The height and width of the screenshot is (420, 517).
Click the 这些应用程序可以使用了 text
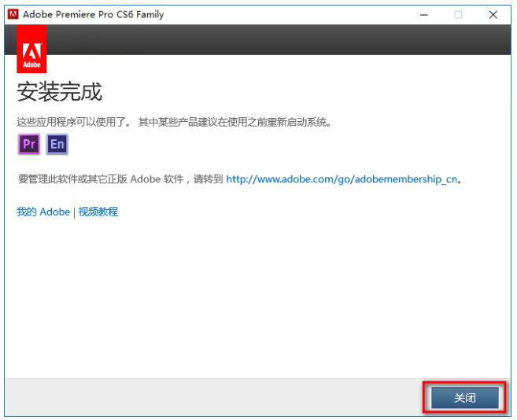75,122
